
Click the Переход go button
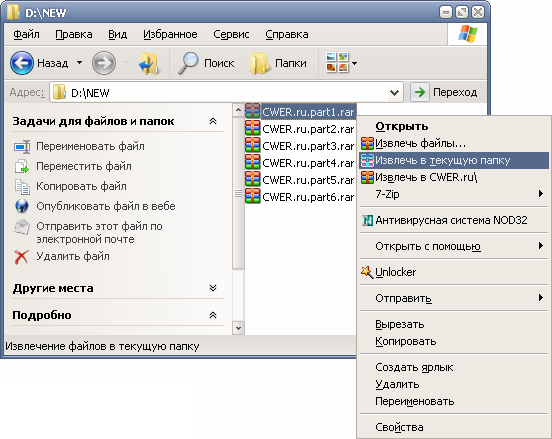tap(444, 92)
